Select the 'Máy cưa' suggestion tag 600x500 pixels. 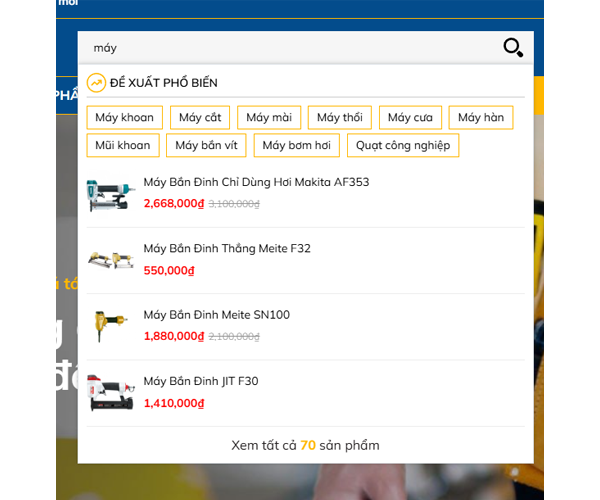tap(409, 118)
